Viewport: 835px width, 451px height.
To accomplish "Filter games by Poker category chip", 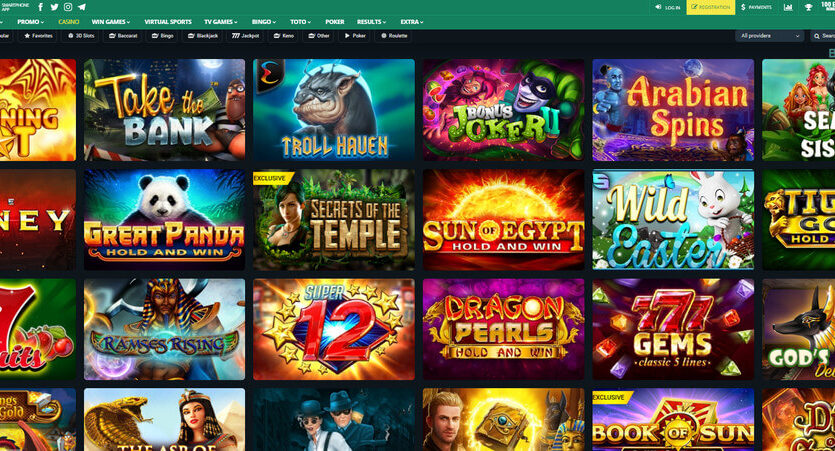I will [x=355, y=36].
